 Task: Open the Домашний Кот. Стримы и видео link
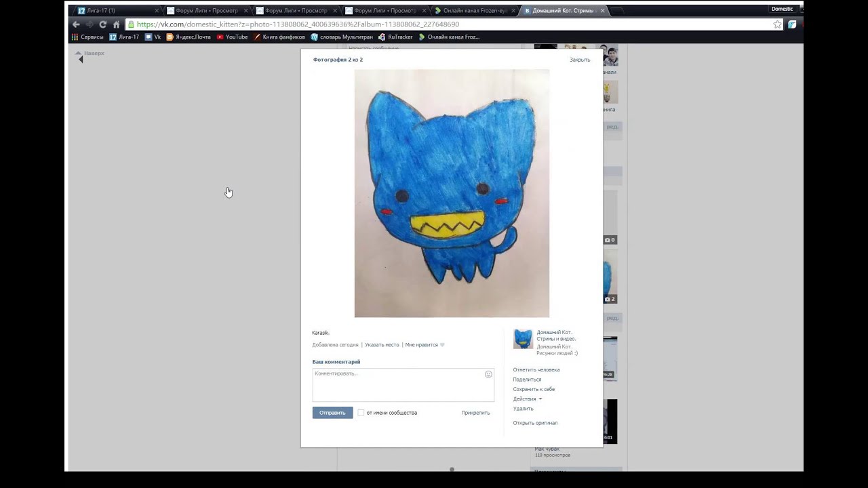[x=556, y=335]
